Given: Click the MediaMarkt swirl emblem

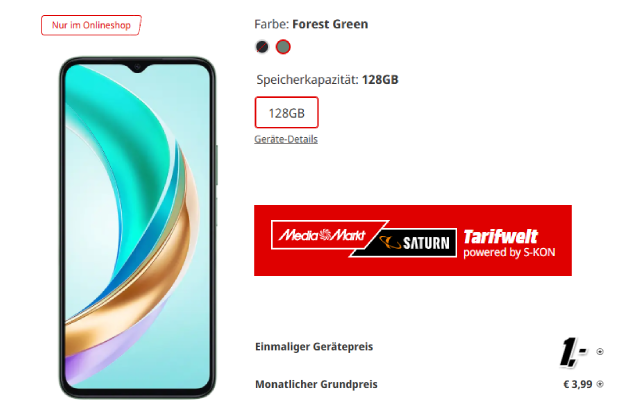Looking at the screenshot, I should coord(325,235).
